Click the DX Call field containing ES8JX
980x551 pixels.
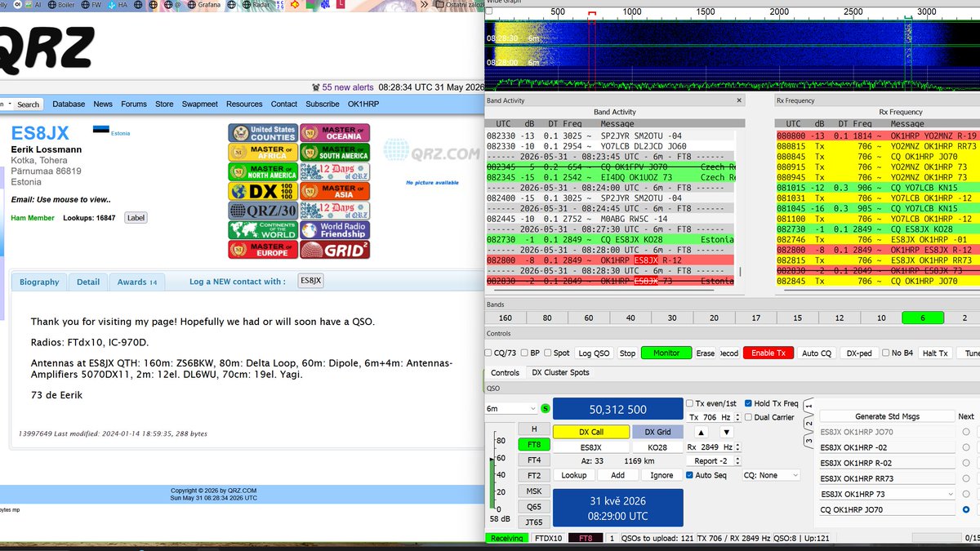[590, 447]
